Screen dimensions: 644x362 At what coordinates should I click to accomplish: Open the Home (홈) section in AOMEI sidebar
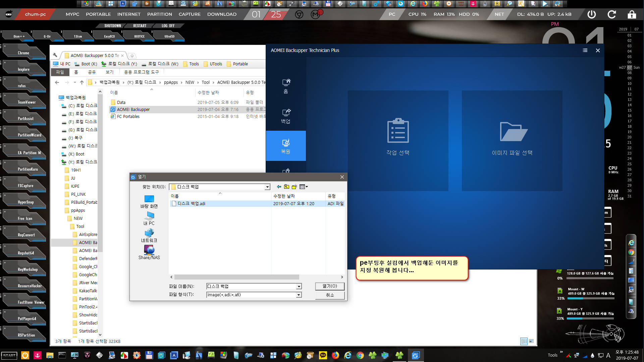pyautogui.click(x=286, y=86)
